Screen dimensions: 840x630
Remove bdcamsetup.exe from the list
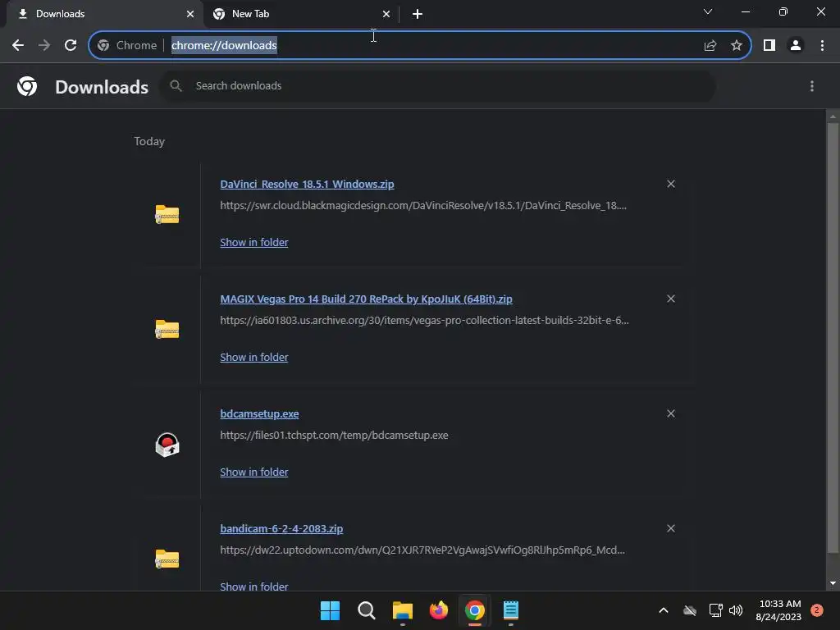pos(671,413)
